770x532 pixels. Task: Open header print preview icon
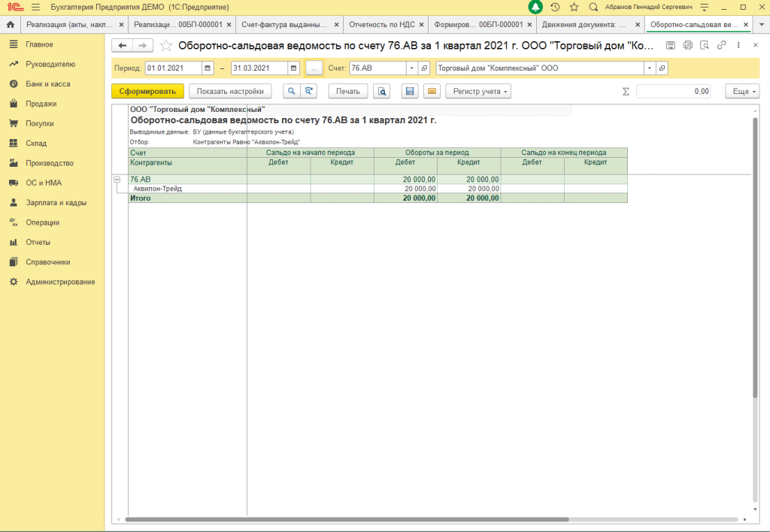click(x=704, y=45)
